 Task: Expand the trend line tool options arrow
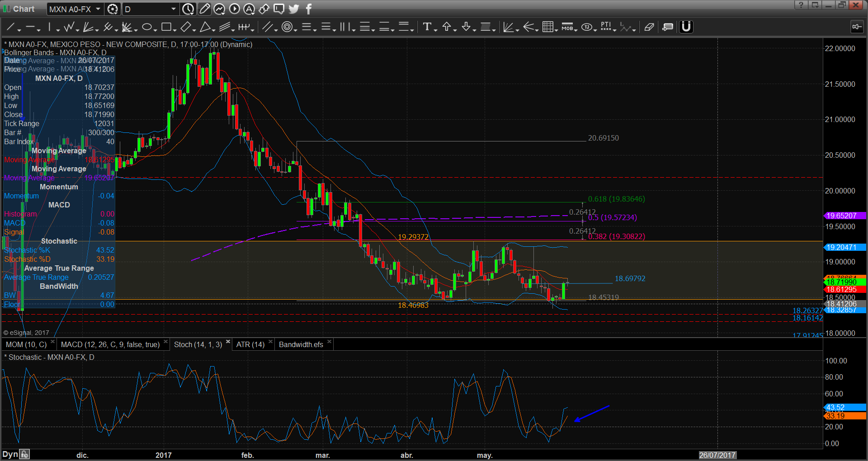[x=19, y=30]
